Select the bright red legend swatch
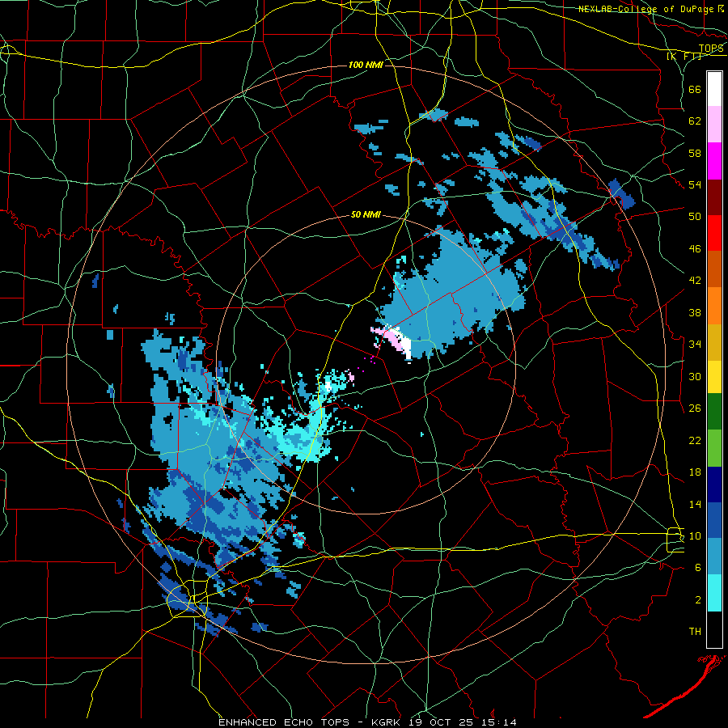728x728 pixels. point(714,233)
